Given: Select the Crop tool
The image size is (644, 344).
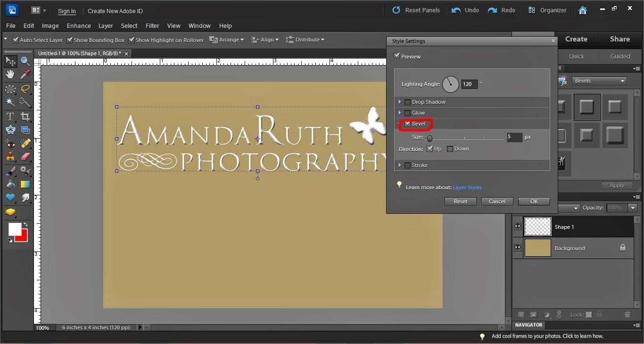Looking at the screenshot, I should point(25,116).
